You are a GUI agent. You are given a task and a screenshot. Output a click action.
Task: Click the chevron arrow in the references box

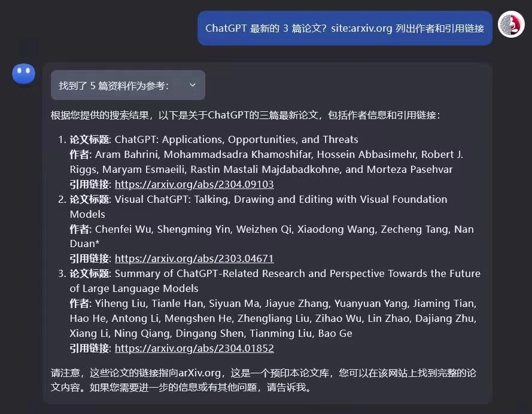192,85
